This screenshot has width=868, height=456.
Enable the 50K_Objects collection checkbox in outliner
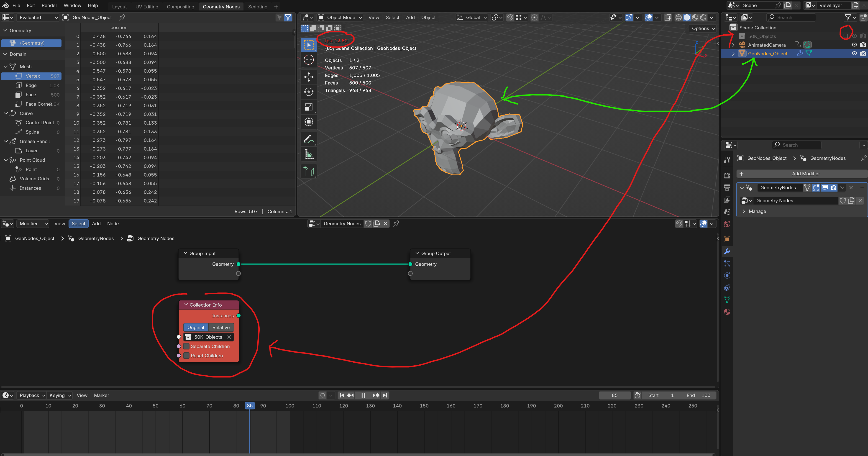tap(845, 36)
